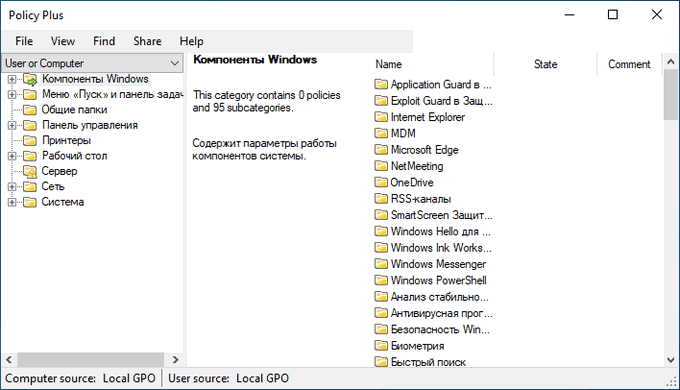The image size is (680, 390).
Task: Click the Microsoft Edge folder icon
Action: click(381, 150)
